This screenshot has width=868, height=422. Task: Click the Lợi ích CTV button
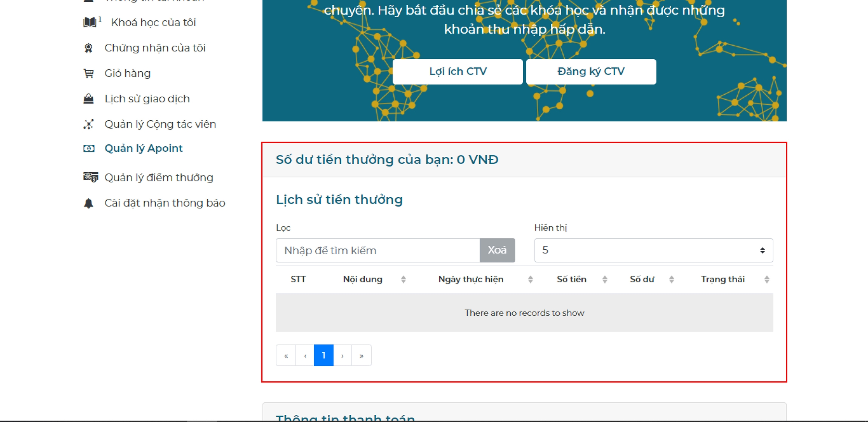click(457, 72)
